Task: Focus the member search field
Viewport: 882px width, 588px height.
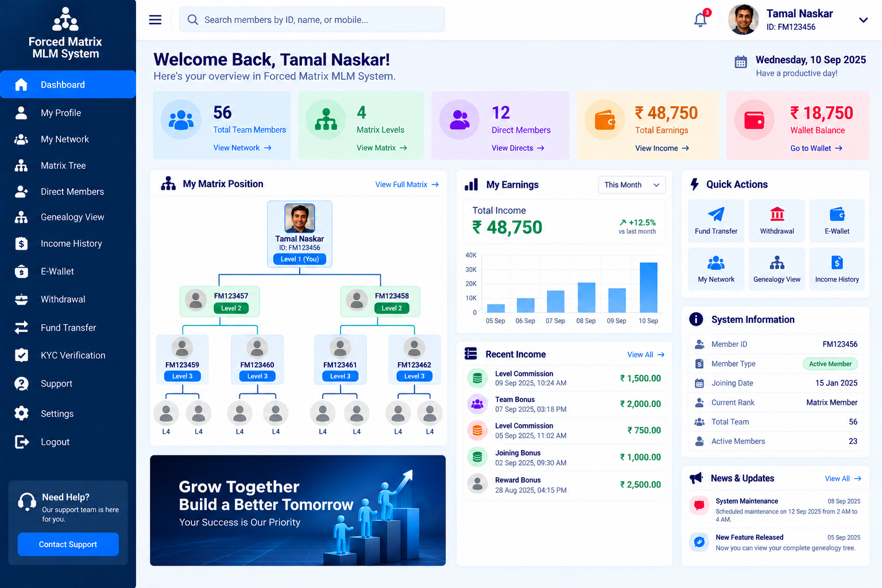Action: click(312, 20)
